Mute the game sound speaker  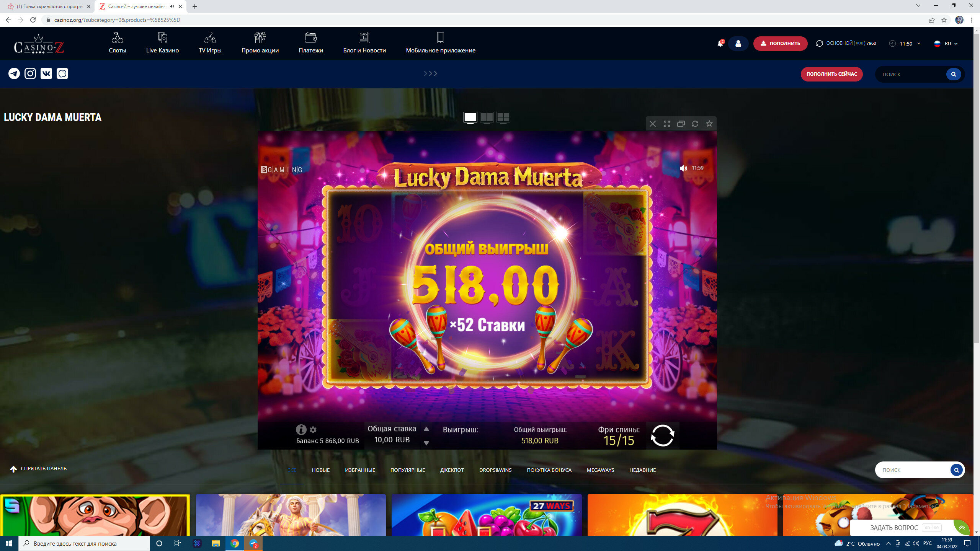(683, 168)
